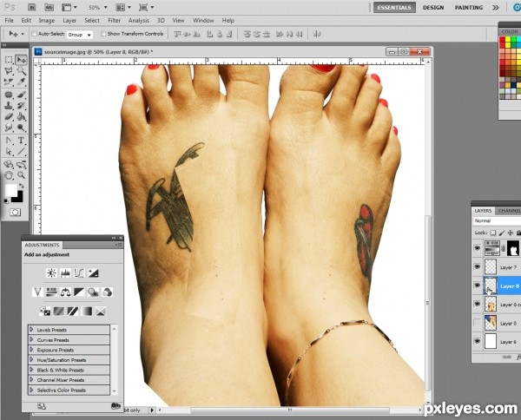Toggle Lock position in Layers panel
521x420 pixels.
pos(510,233)
